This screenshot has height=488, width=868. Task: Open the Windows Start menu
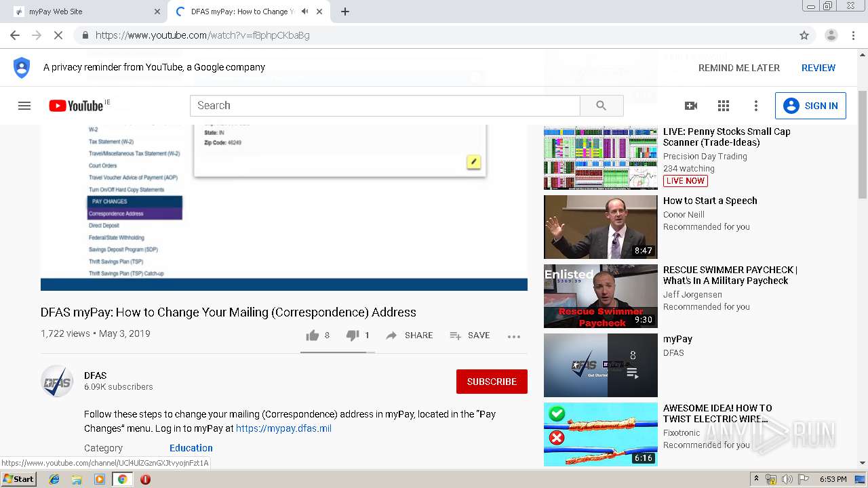pos(19,479)
